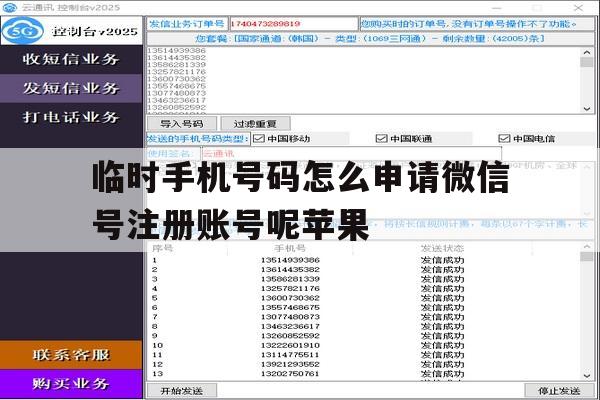Select row 8 number 13463236617 in table
This screenshot has width=600, height=400.
coord(290,327)
